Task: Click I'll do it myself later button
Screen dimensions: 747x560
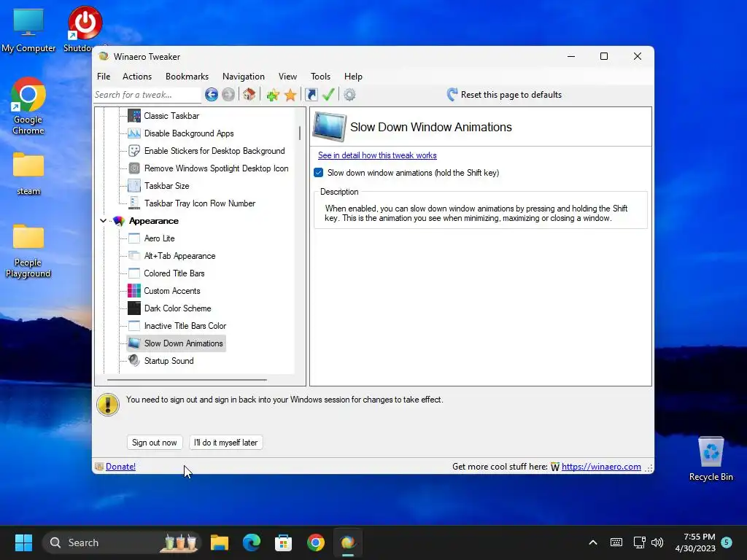Action: (x=226, y=443)
